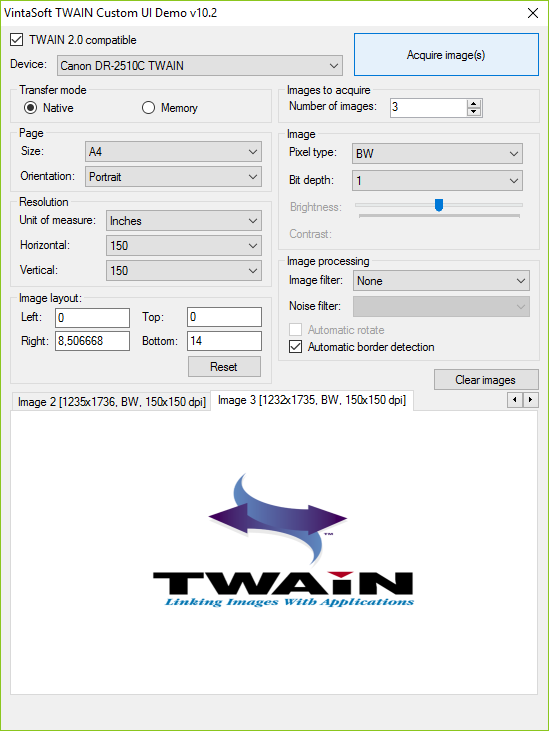Open the Device dropdown list

pyautogui.click(x=199, y=66)
